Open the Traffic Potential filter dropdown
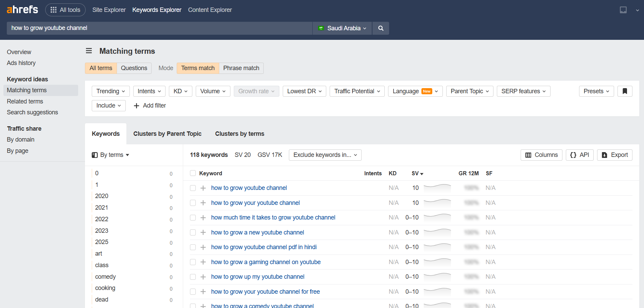Image resolution: width=644 pixels, height=308 pixels. (x=357, y=91)
